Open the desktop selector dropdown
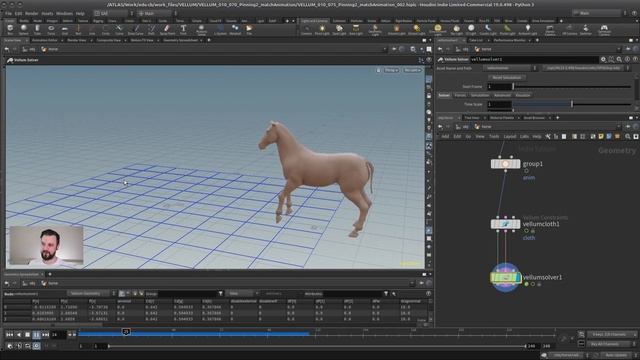The image size is (640, 360). 113,13
